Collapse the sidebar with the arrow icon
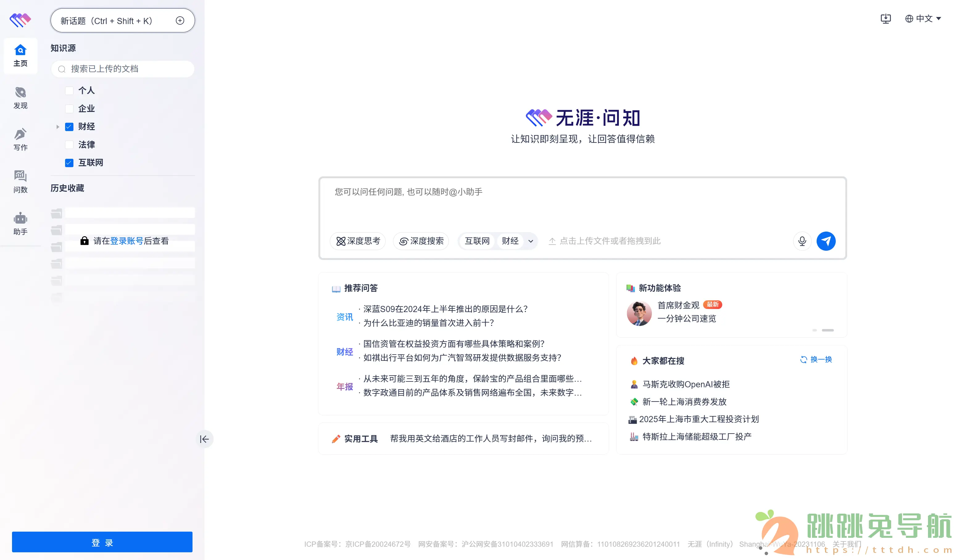961x560 pixels. (x=205, y=439)
